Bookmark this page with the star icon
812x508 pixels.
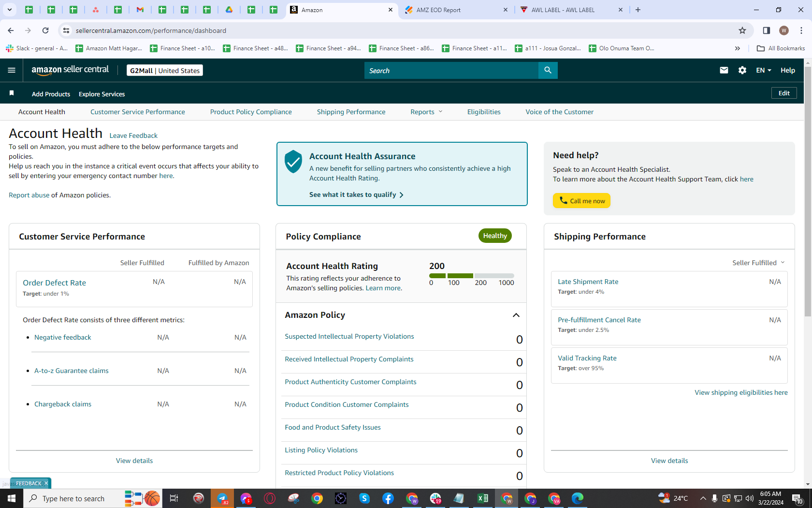pyautogui.click(x=742, y=30)
